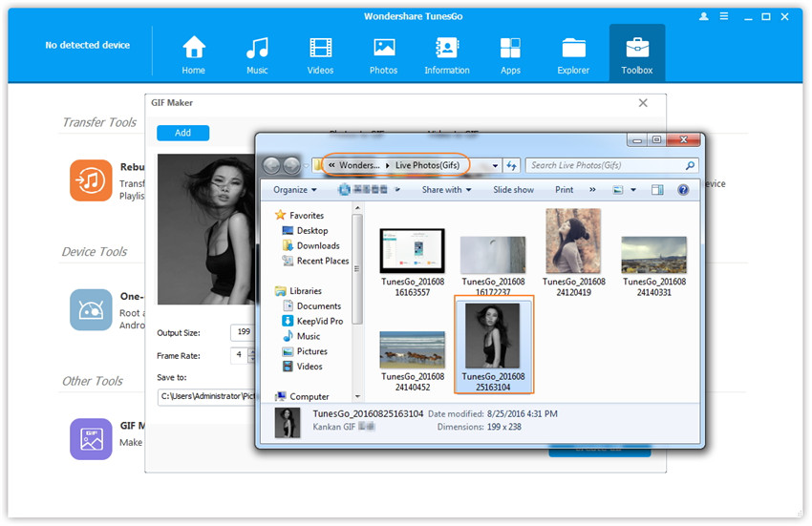Image resolution: width=812 pixels, height=526 pixels.
Task: Click Print in the toolbar
Action: point(564,190)
